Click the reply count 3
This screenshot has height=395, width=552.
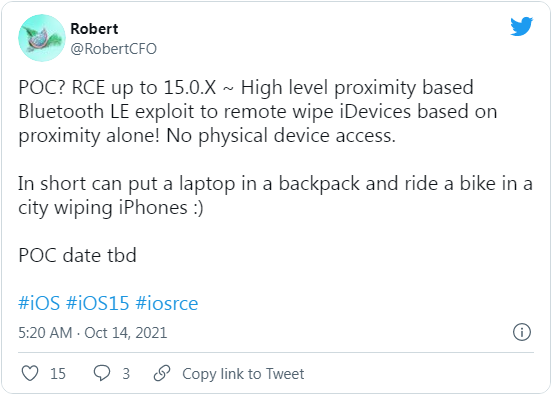click(x=126, y=374)
